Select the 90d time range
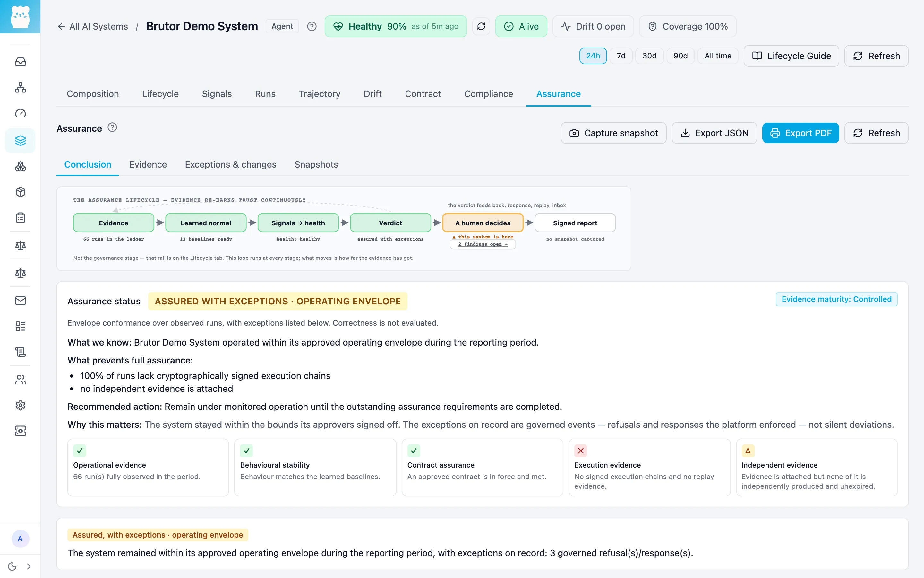The height and width of the screenshot is (578, 924). click(680, 56)
